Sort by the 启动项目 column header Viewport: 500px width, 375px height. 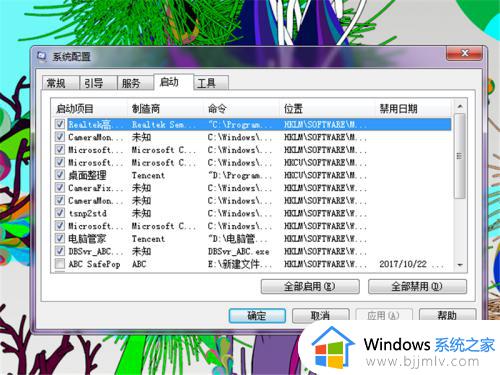tap(89, 109)
